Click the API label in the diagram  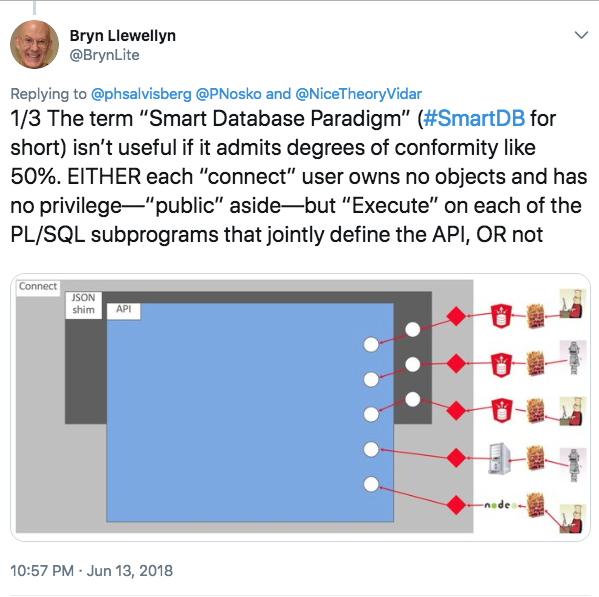pos(123,309)
